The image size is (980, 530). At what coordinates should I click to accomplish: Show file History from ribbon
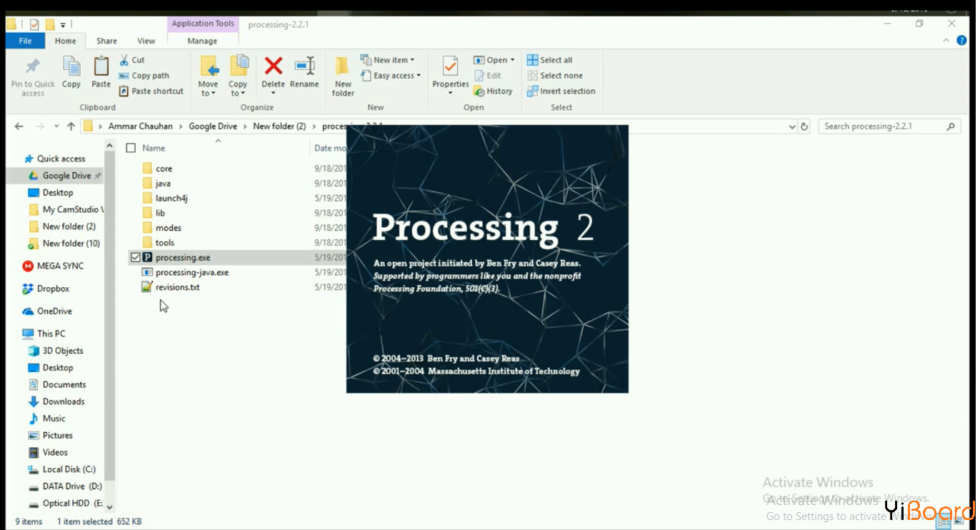tap(494, 91)
